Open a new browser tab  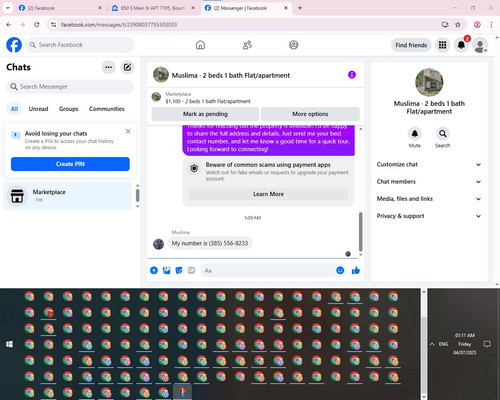click(300, 8)
